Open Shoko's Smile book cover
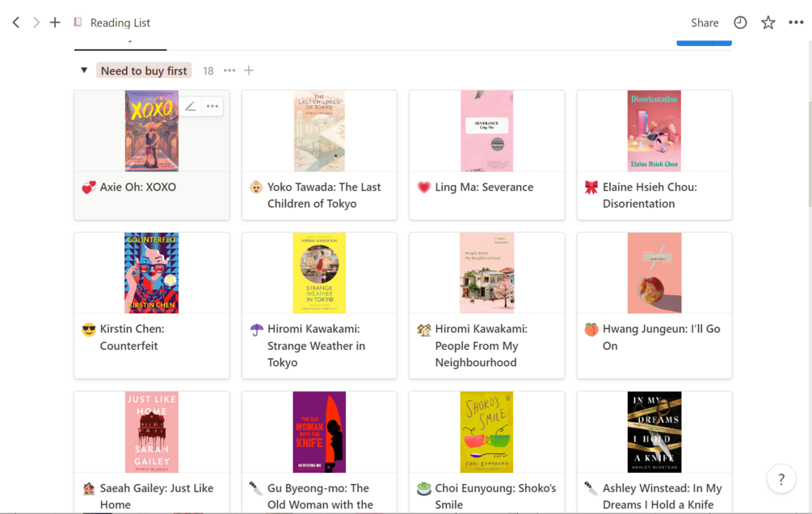The height and width of the screenshot is (514, 812). coord(486,432)
